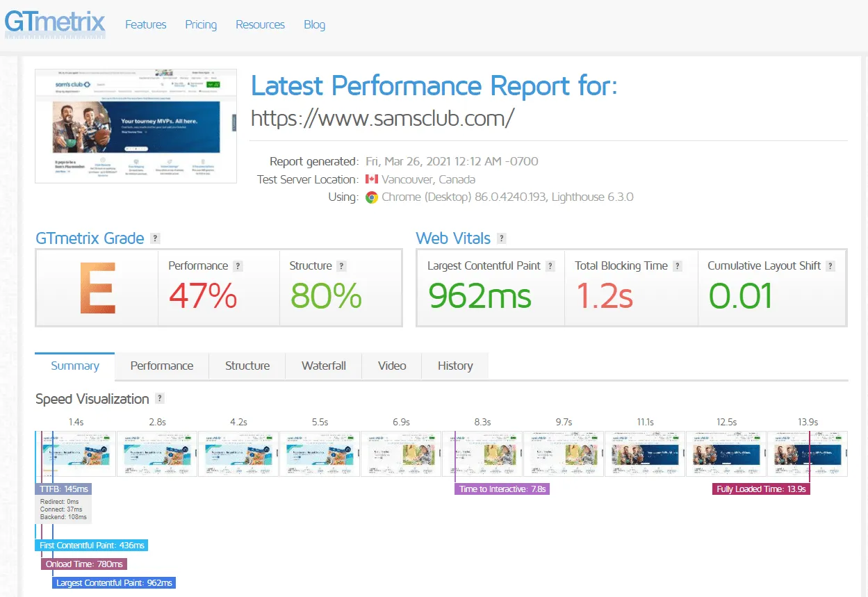The height and width of the screenshot is (597, 868).
Task: Click help icon next to Speed Visualization
Action: coord(160,399)
